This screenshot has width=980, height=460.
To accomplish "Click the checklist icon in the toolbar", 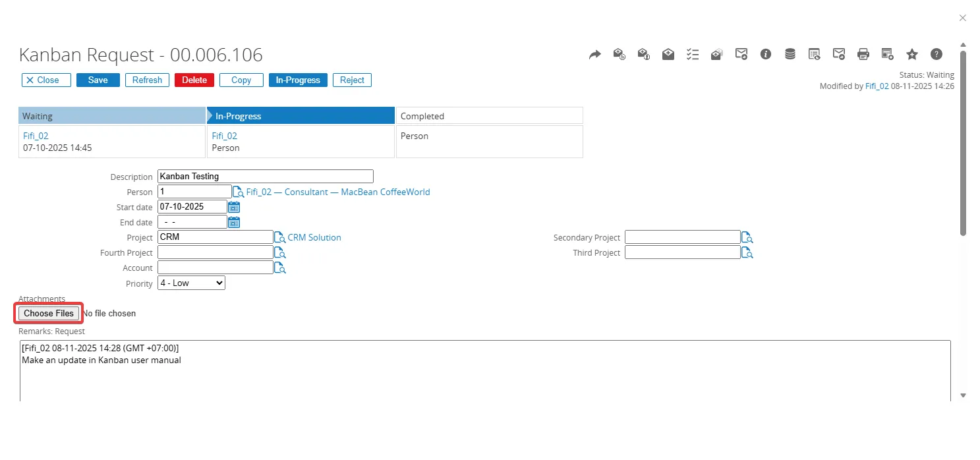I will pos(693,54).
